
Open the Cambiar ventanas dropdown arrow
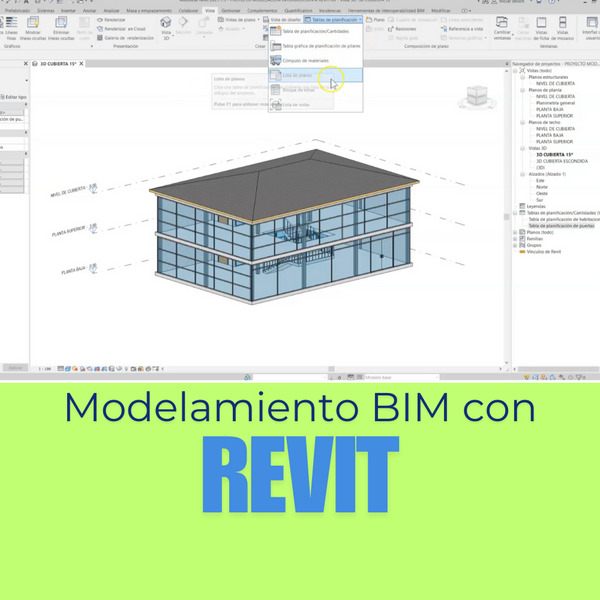point(513,35)
